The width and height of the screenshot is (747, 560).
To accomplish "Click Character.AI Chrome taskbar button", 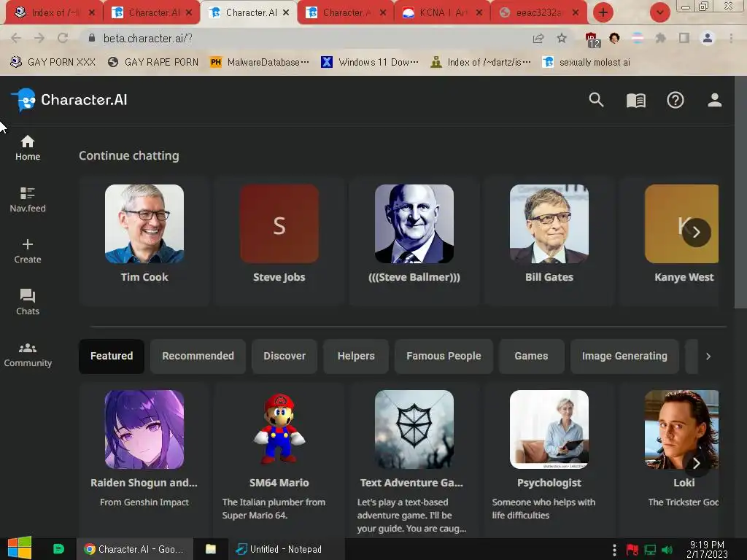I will [x=134, y=549].
